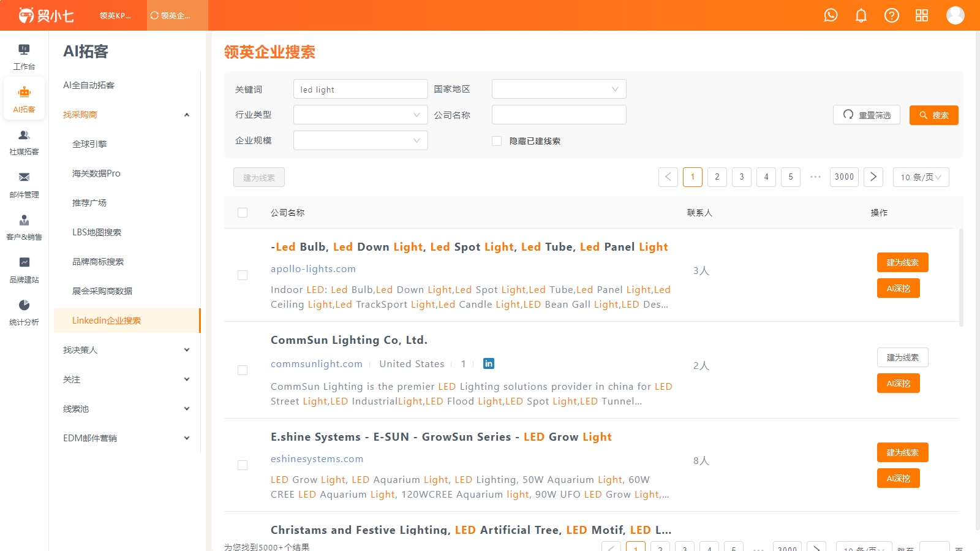980x551 pixels.
Task: Toggle the select-all checkbox in table header
Action: (x=243, y=213)
